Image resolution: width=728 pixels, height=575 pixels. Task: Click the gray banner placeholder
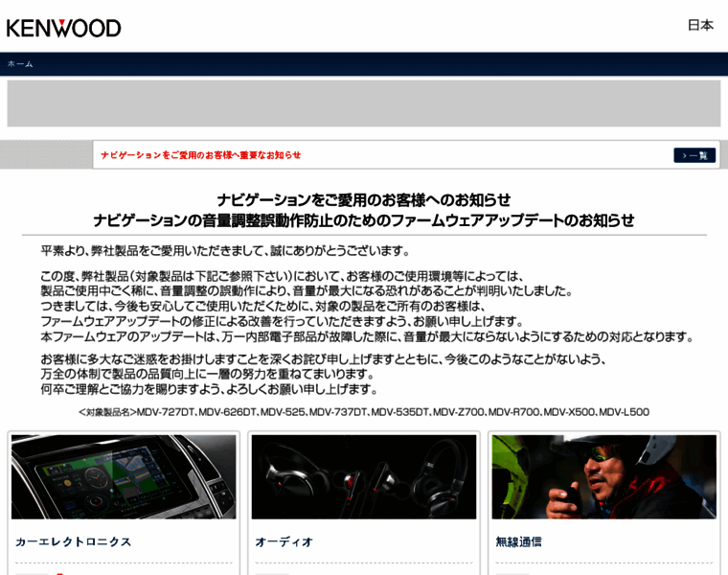tap(364, 103)
